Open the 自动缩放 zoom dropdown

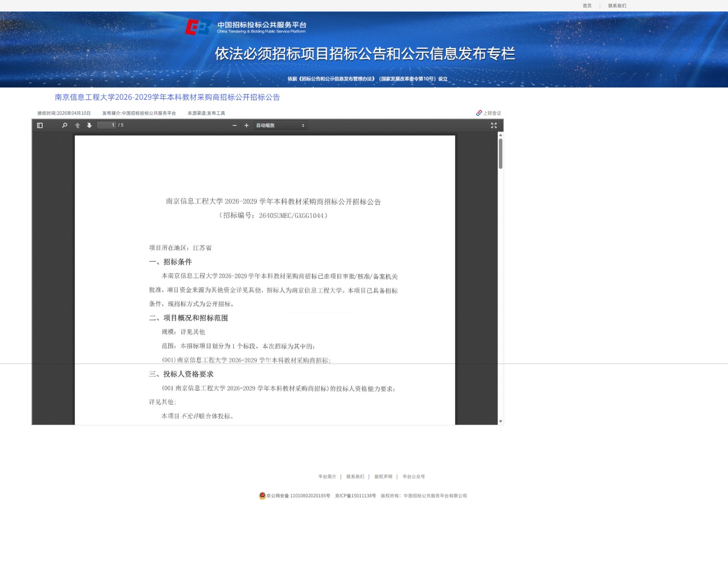point(280,125)
